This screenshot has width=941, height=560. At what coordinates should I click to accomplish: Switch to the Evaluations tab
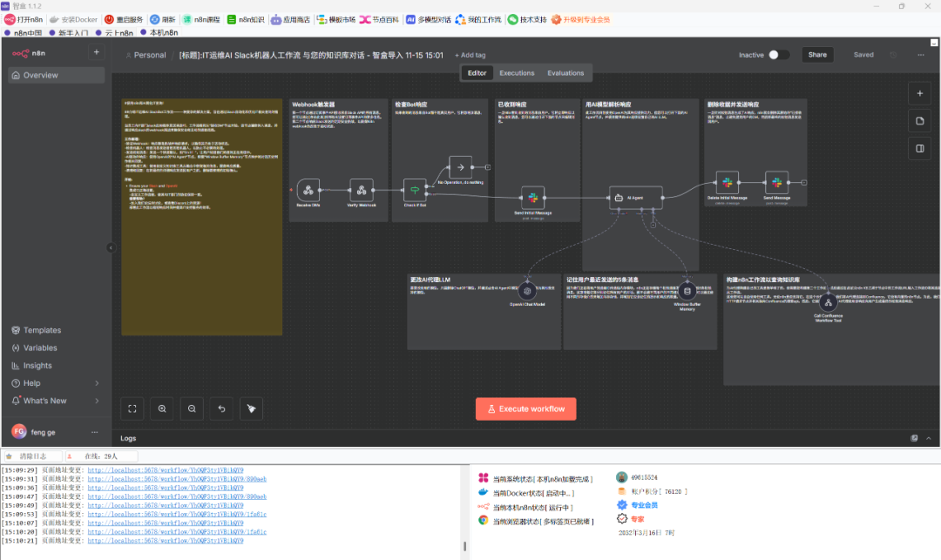(x=565, y=73)
